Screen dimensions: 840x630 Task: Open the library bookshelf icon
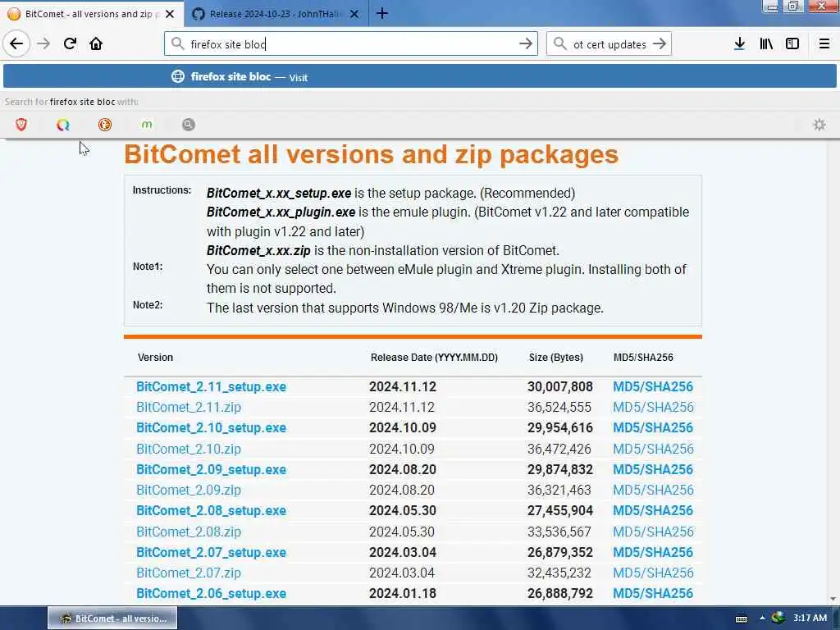tap(766, 43)
